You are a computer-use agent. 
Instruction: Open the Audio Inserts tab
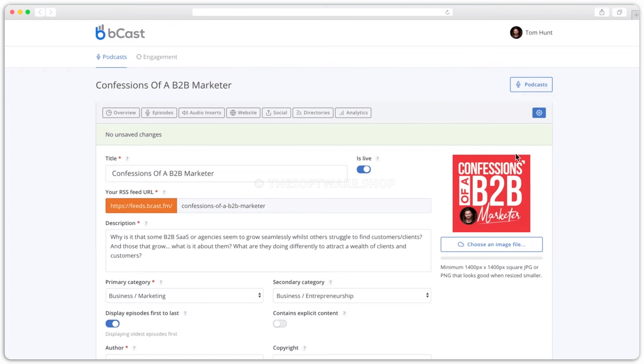pyautogui.click(x=202, y=113)
